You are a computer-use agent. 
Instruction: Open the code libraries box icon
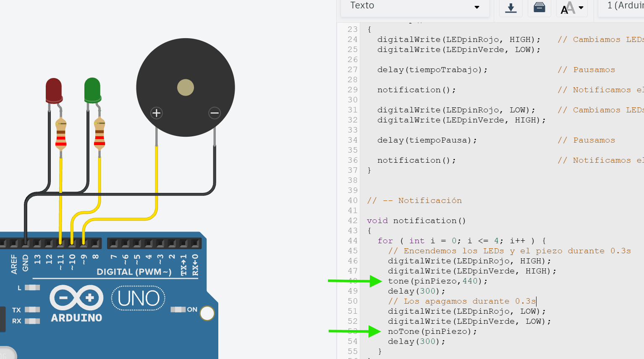pyautogui.click(x=539, y=8)
